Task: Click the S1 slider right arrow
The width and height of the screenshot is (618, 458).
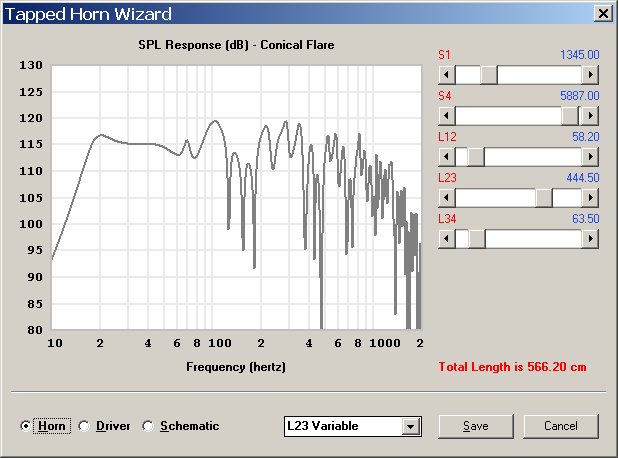Action: [590, 75]
